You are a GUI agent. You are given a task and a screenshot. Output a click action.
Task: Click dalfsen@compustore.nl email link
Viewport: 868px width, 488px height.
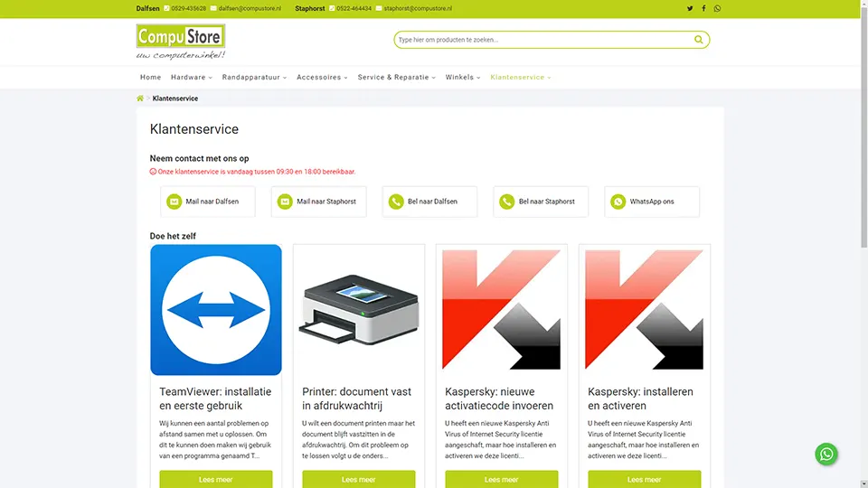pyautogui.click(x=250, y=8)
